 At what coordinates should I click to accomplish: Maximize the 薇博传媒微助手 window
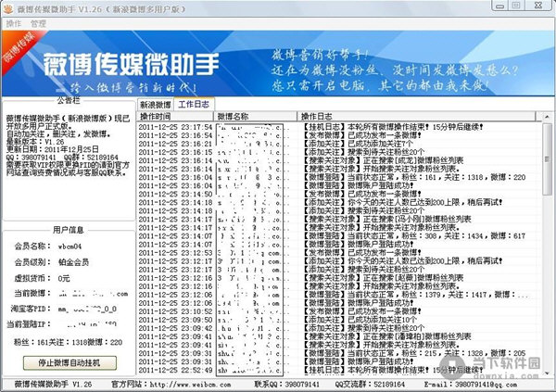[x=516, y=6]
